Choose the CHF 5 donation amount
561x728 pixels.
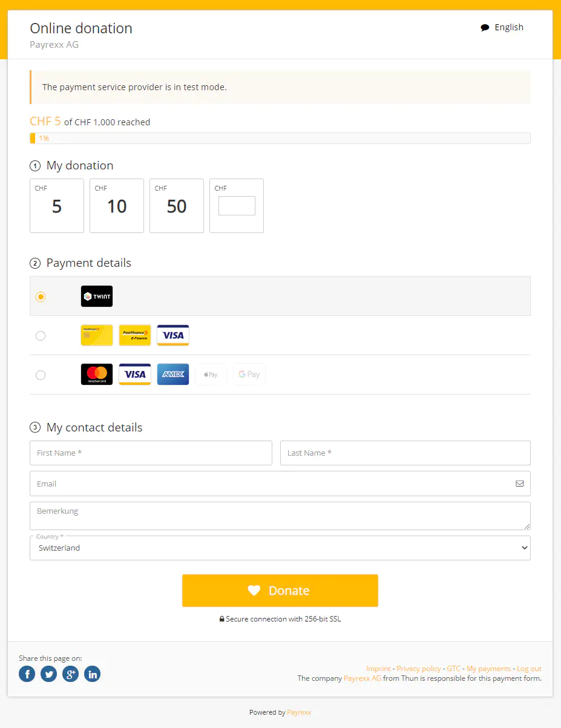click(x=57, y=206)
